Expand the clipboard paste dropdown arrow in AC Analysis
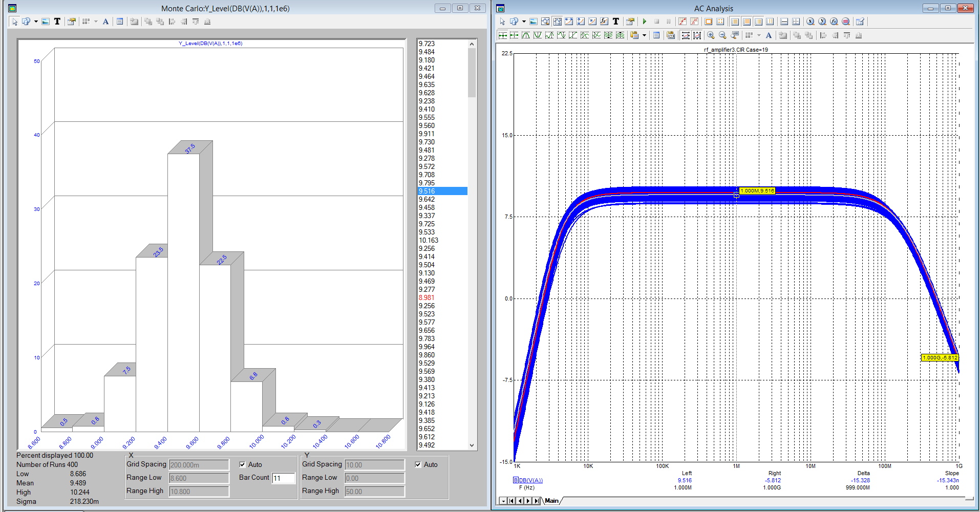 [x=644, y=35]
